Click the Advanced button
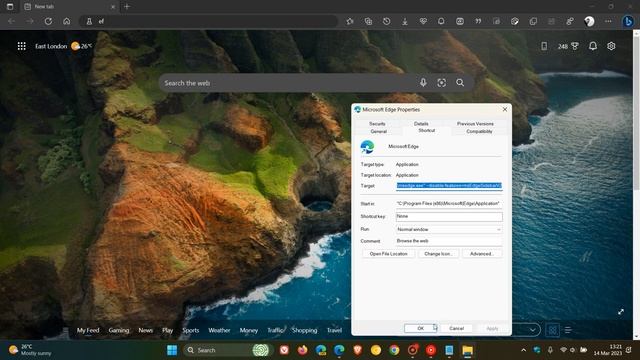 tap(482, 254)
